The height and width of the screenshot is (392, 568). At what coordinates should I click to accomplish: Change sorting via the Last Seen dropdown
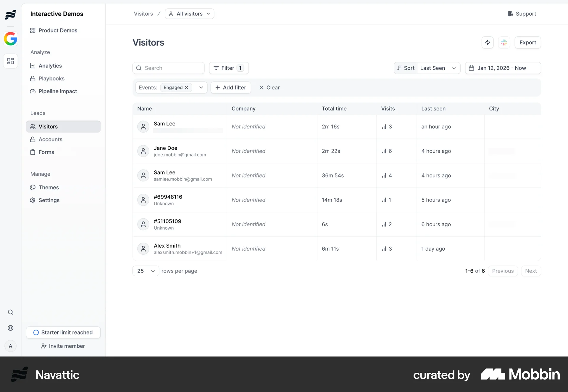439,68
